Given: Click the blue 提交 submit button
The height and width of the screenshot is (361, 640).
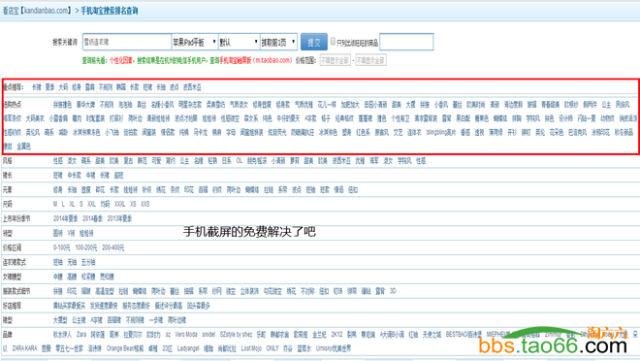Looking at the screenshot, I should click(x=314, y=42).
